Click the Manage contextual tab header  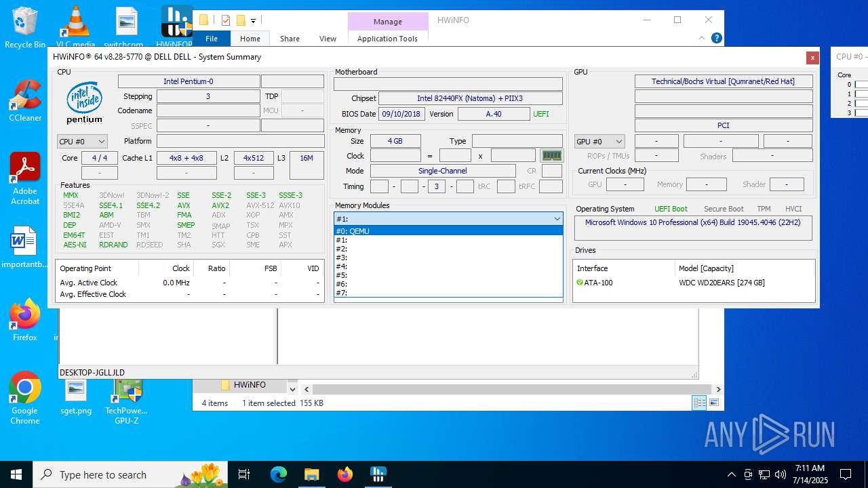pos(388,22)
